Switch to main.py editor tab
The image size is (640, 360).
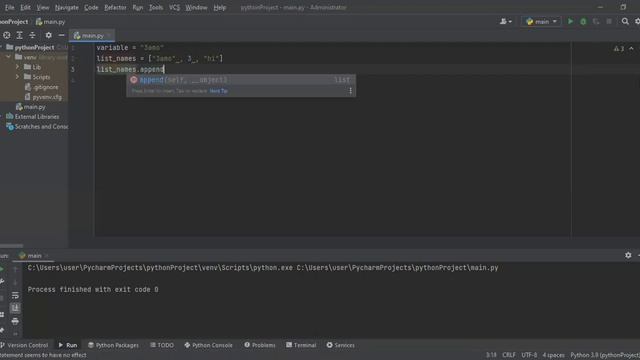coord(92,36)
